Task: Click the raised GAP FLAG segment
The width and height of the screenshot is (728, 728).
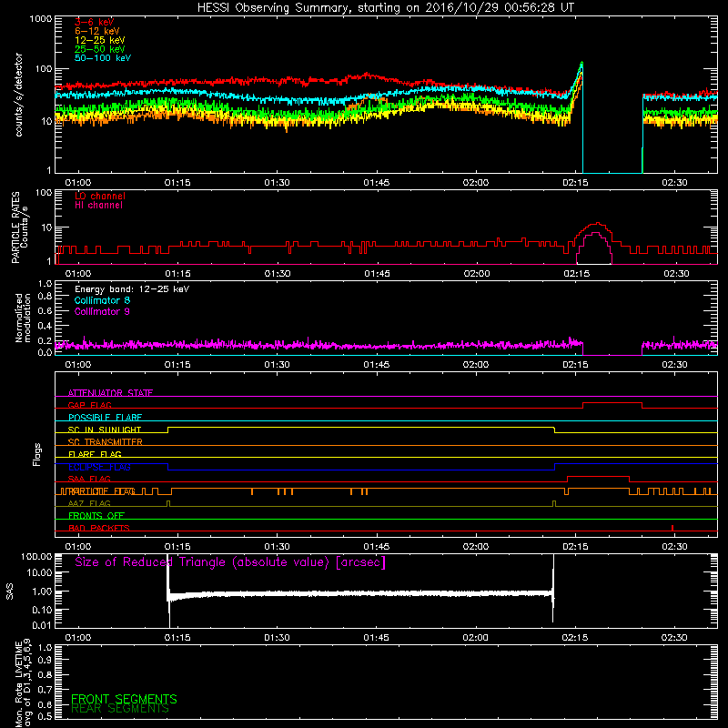Action: point(612,403)
